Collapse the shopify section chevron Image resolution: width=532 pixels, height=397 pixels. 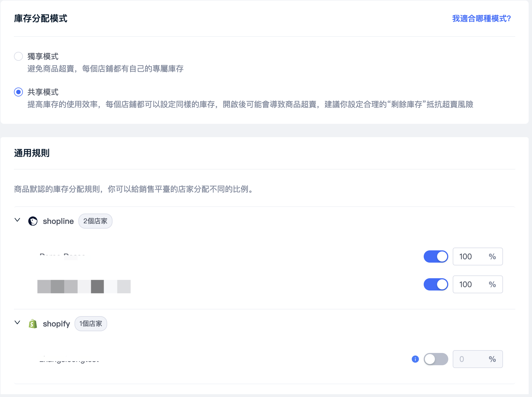click(x=17, y=323)
